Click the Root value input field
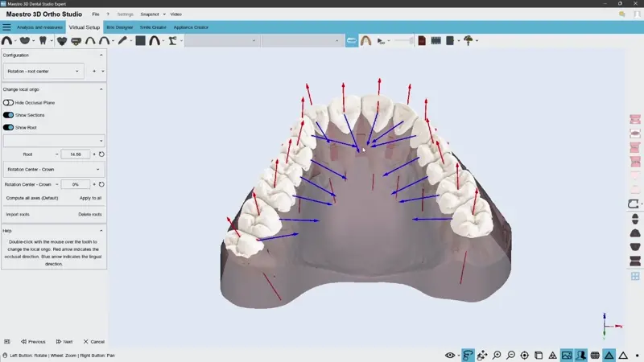 click(x=75, y=154)
